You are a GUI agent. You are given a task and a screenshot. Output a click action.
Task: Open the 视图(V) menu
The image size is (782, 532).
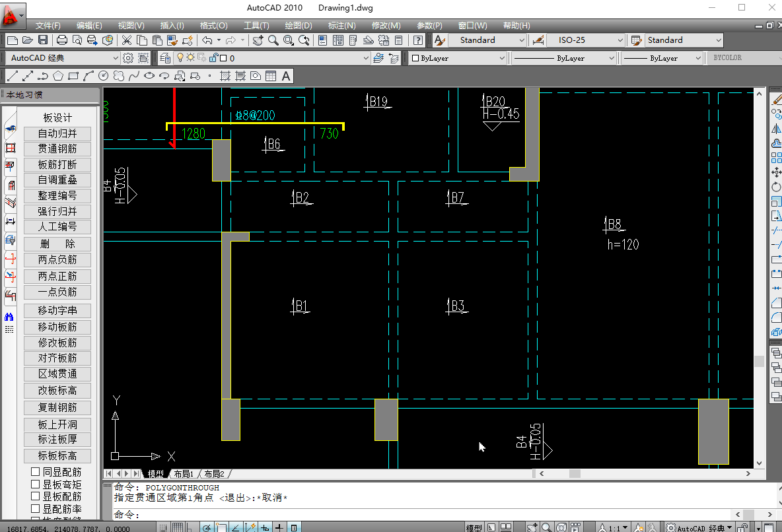pos(131,26)
